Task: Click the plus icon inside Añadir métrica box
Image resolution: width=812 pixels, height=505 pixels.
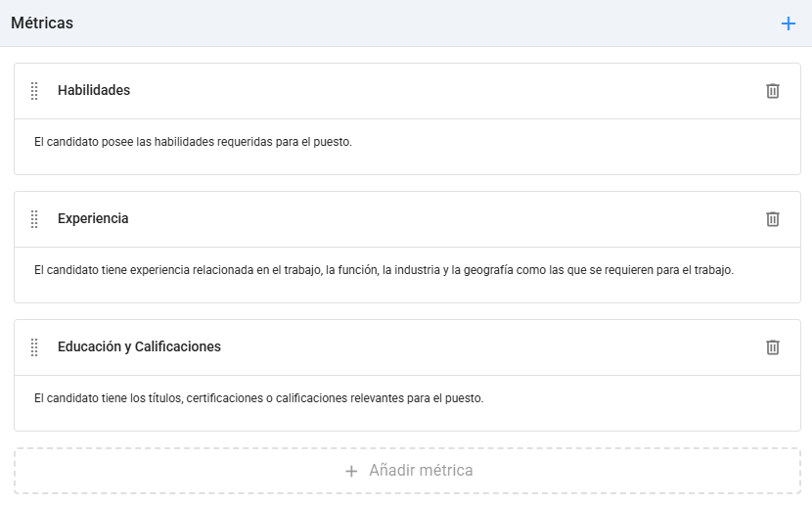Action: [x=351, y=471]
